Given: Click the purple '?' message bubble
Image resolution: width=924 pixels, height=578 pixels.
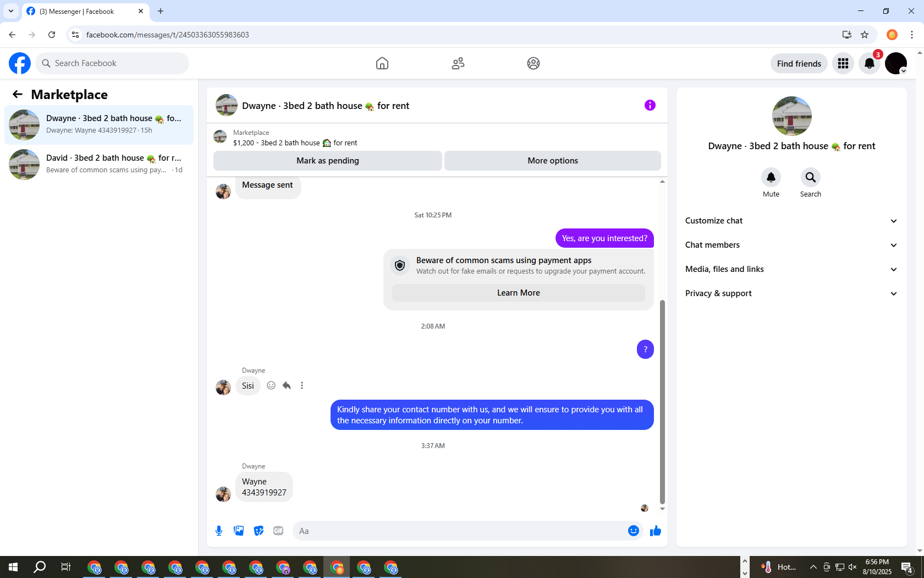Looking at the screenshot, I should [x=645, y=349].
